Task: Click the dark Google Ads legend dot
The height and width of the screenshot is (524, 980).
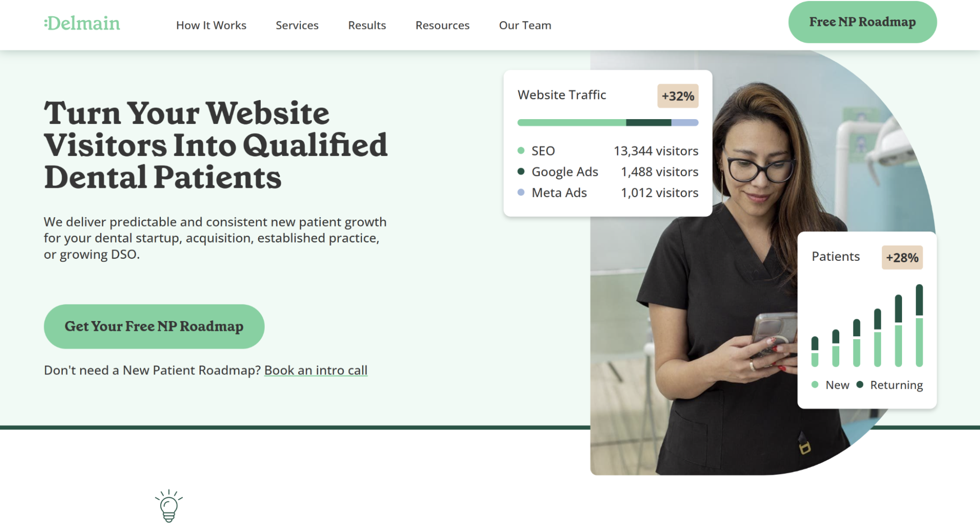Action: pos(521,172)
